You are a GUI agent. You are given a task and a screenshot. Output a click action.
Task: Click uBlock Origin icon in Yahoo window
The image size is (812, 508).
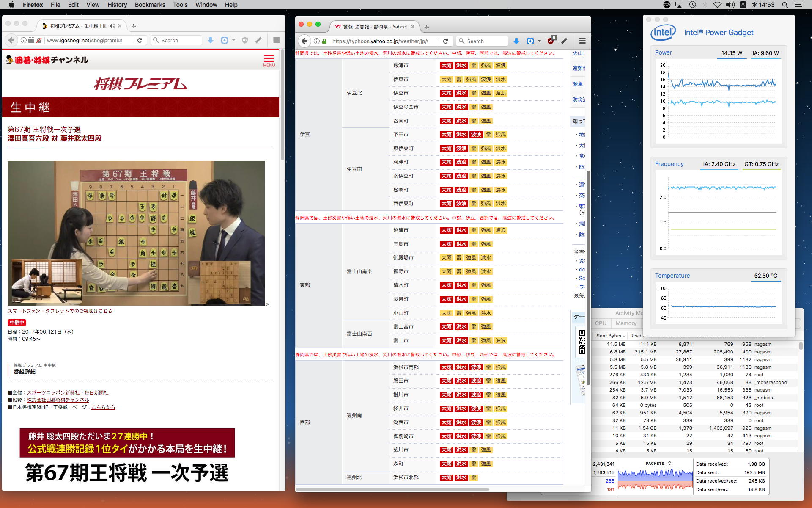click(x=551, y=41)
